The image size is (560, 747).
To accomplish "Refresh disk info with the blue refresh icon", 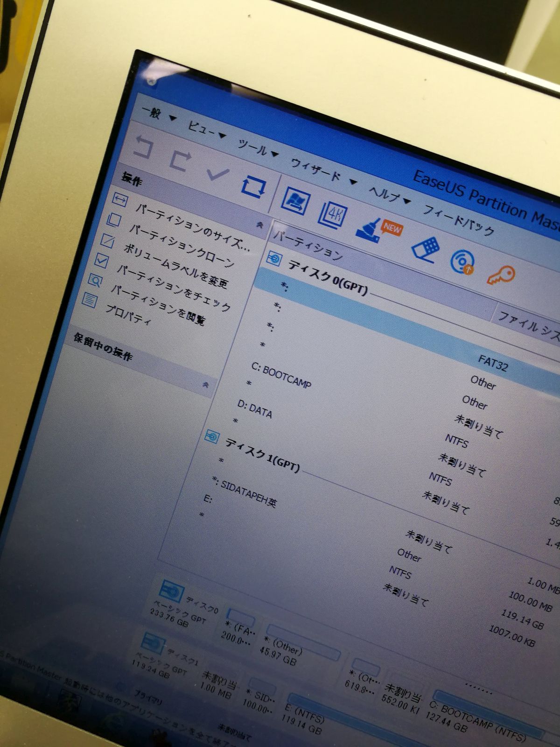I will (x=254, y=188).
